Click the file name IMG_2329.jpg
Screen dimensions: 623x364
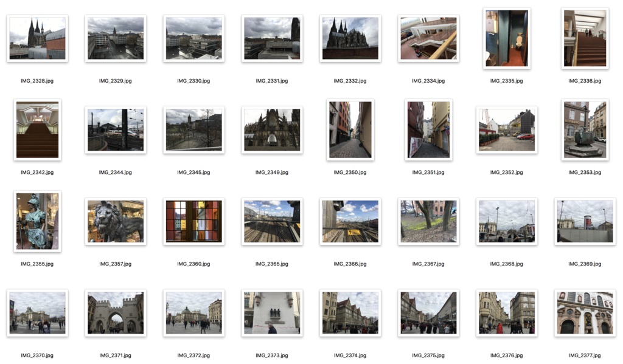coord(116,81)
